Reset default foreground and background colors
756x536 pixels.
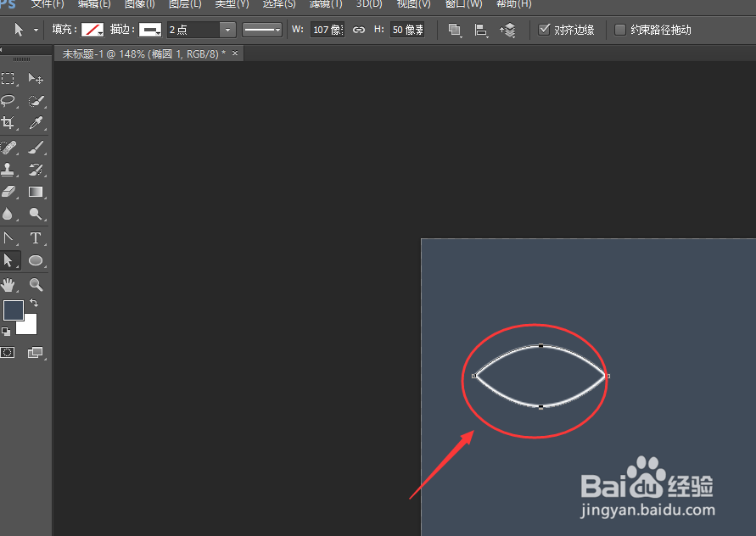click(x=6, y=331)
